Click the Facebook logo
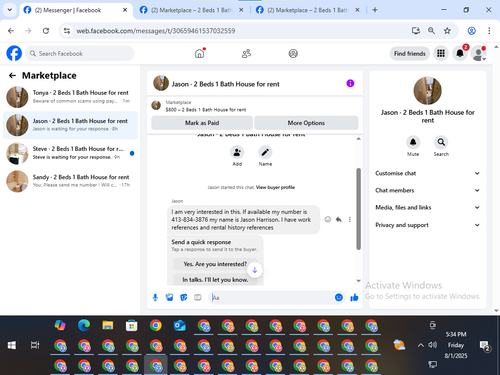The width and height of the screenshot is (500, 375). (x=14, y=53)
